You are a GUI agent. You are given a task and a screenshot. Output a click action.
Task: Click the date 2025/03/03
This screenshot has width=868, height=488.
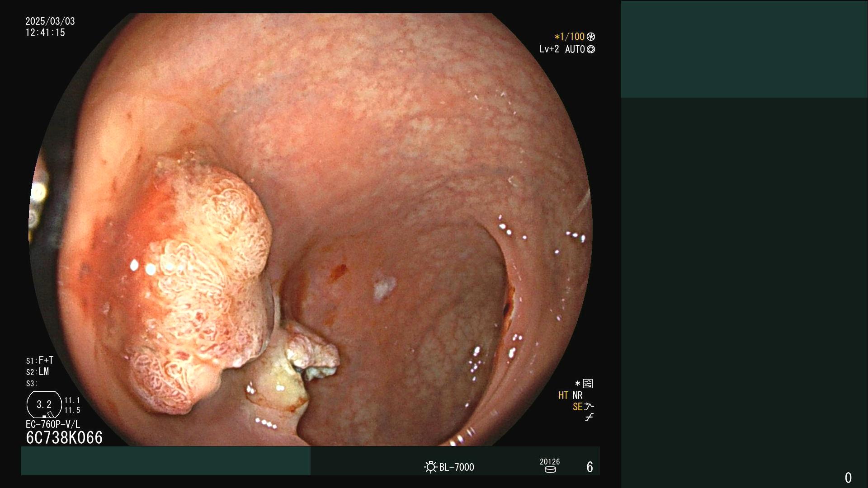click(x=50, y=21)
